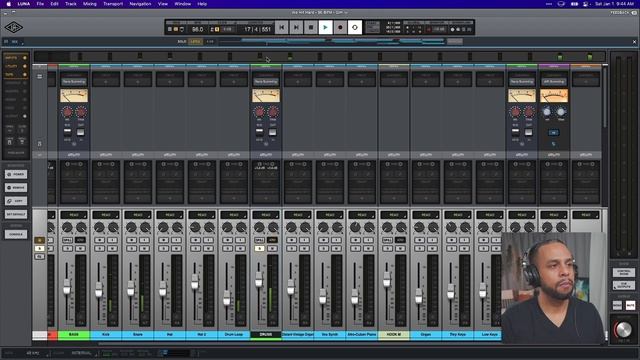Open the mixer strip list hamburger icon

click(x=40, y=76)
